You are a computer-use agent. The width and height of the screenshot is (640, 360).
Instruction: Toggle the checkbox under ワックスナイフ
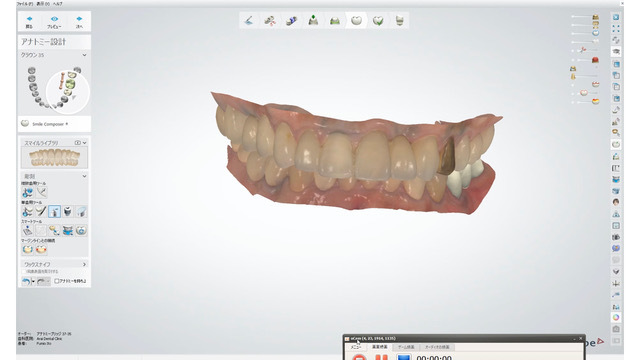24,271
